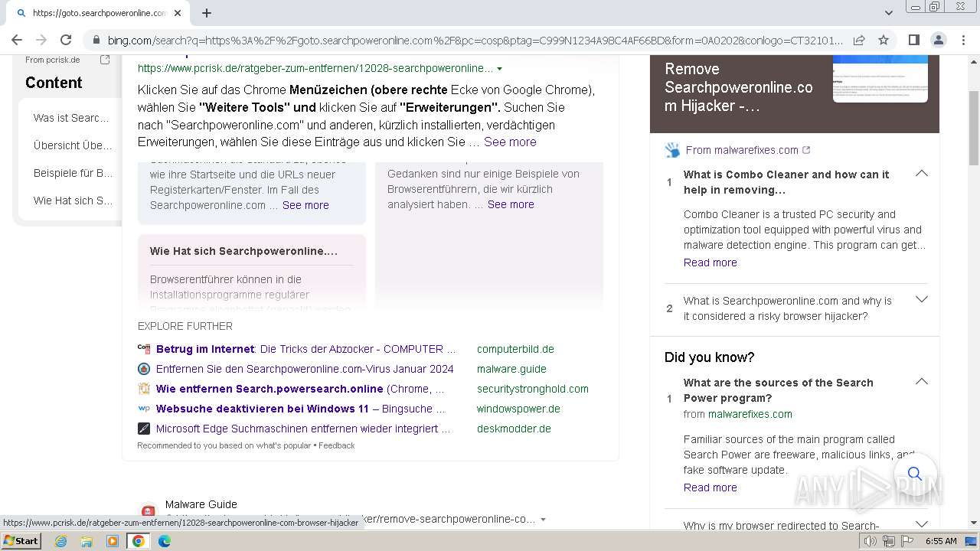
Task: Click the bing.com address bar
Action: pyautogui.click(x=475, y=40)
